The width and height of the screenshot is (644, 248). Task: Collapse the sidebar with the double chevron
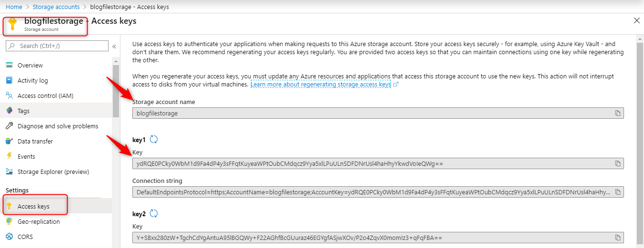114,46
